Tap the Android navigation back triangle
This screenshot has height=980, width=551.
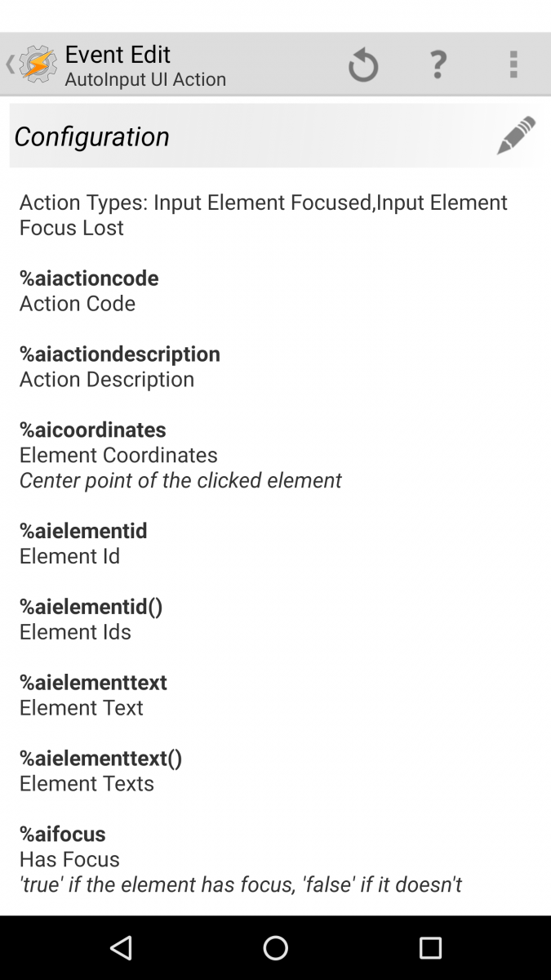[121, 947]
